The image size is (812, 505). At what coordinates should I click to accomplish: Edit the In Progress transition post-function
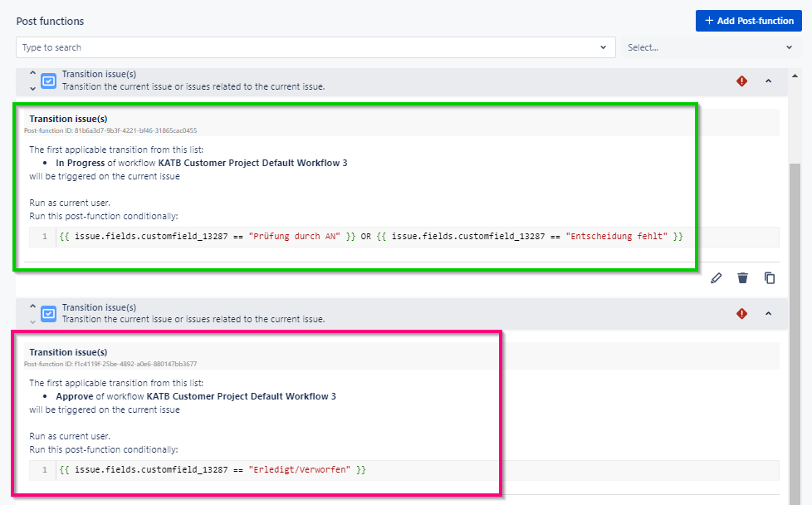coord(717,278)
